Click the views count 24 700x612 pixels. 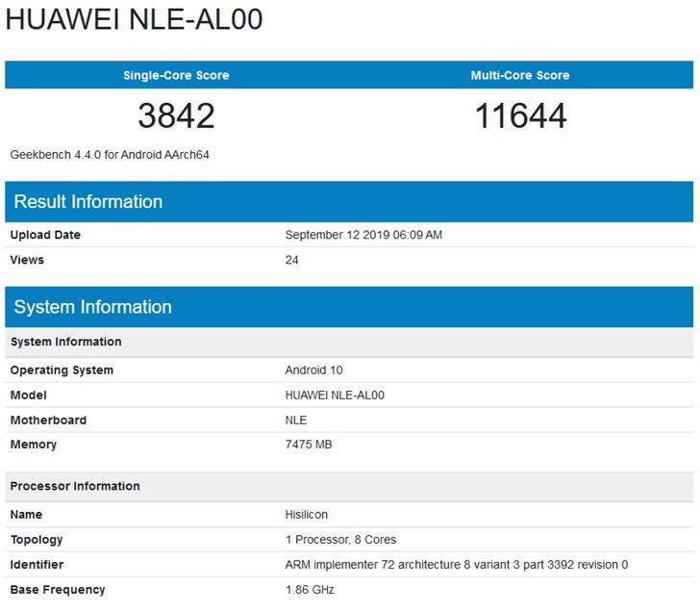point(291,260)
